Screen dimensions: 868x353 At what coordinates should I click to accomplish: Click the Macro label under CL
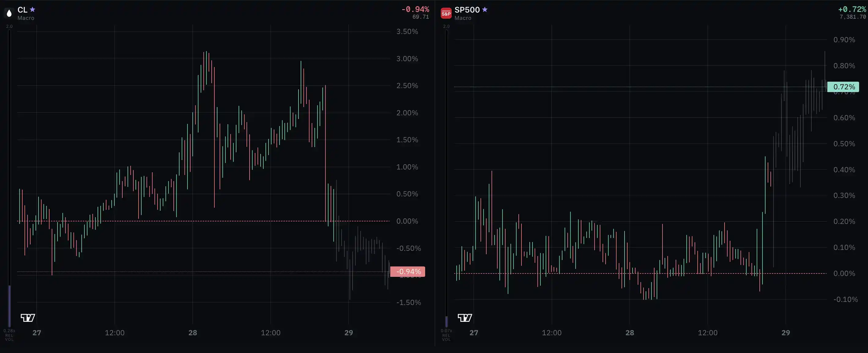[x=26, y=18]
